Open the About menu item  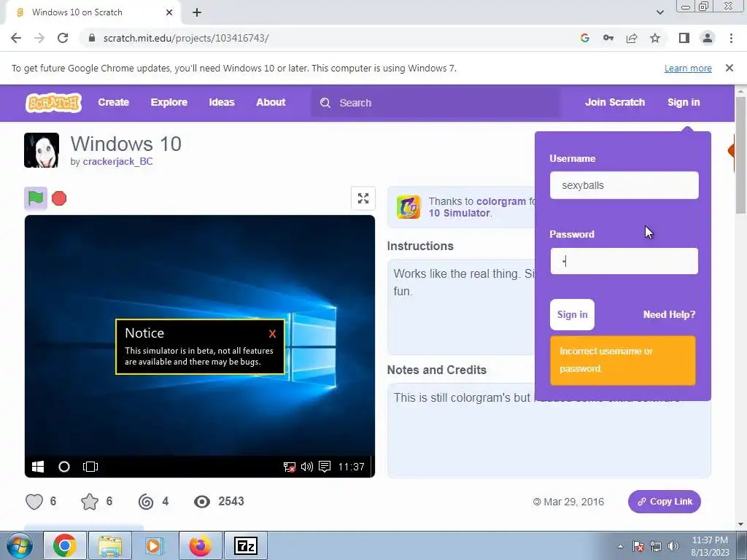coord(271,102)
